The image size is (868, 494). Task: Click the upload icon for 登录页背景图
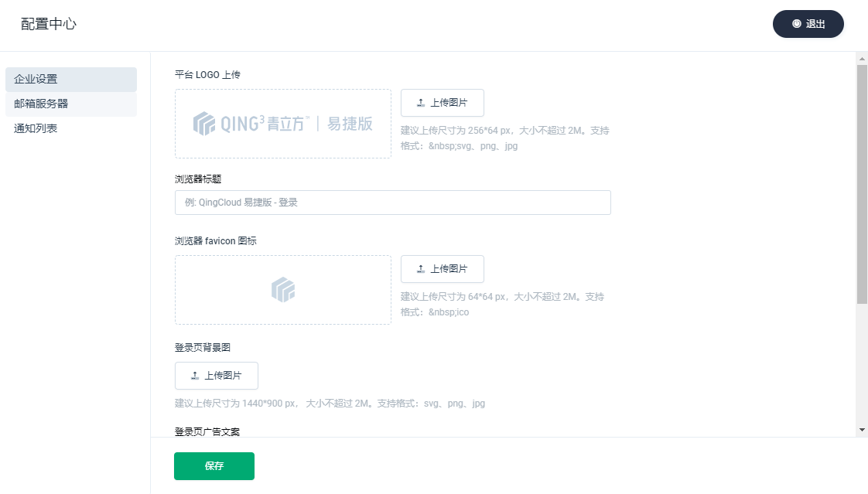[195, 376]
